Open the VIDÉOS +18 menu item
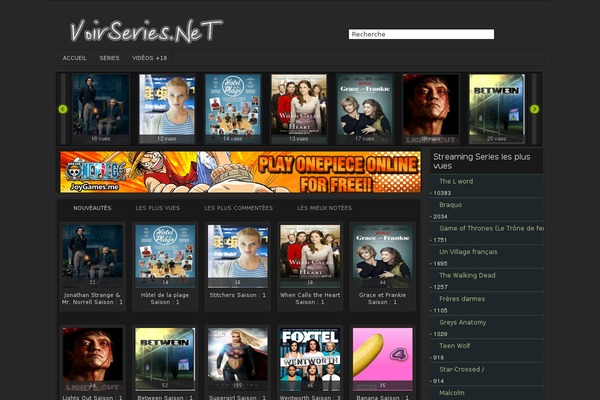This screenshot has height=400, width=600. 150,58
